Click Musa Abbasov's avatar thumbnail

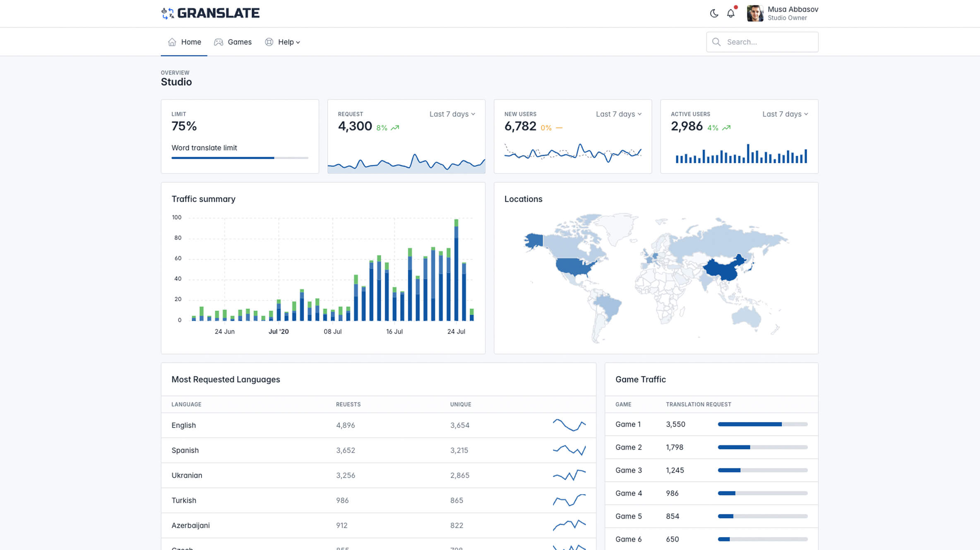click(x=755, y=13)
